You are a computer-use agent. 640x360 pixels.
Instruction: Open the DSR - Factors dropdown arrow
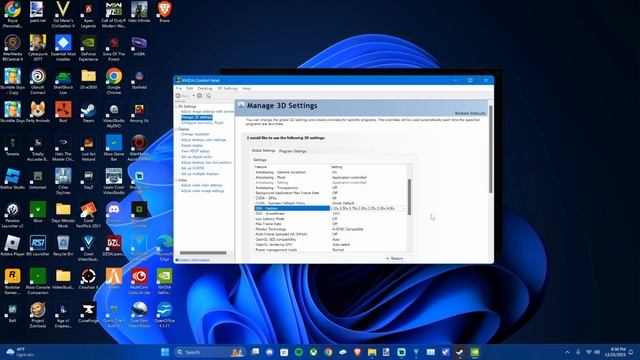(x=404, y=209)
